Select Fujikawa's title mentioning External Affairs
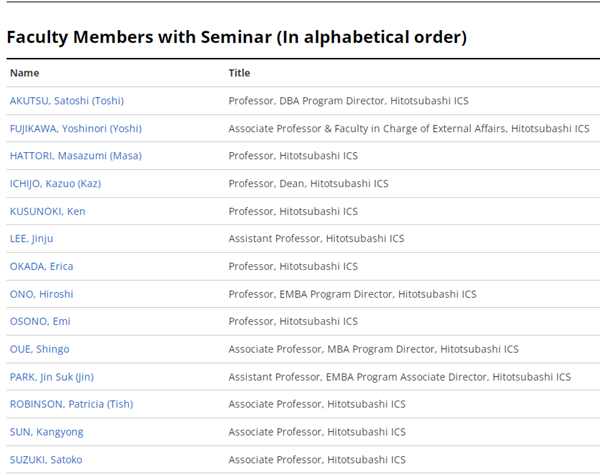 tap(409, 129)
